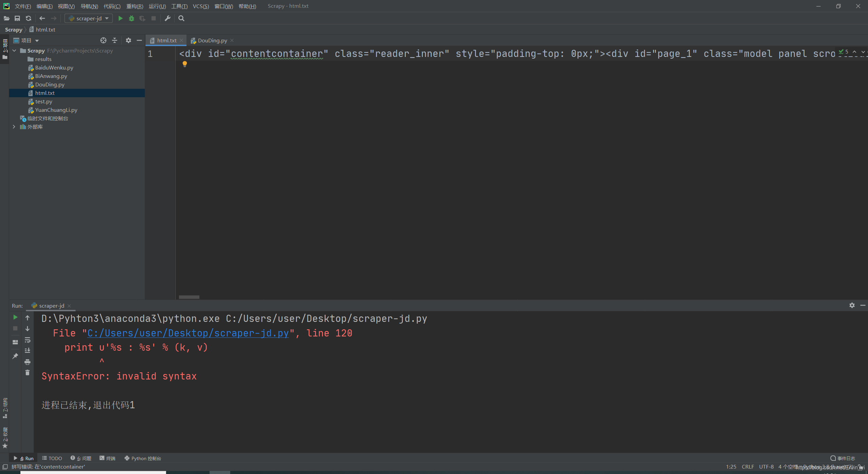This screenshot has width=868, height=474.
Task: Open settings via the wrench icon
Action: [x=167, y=18]
